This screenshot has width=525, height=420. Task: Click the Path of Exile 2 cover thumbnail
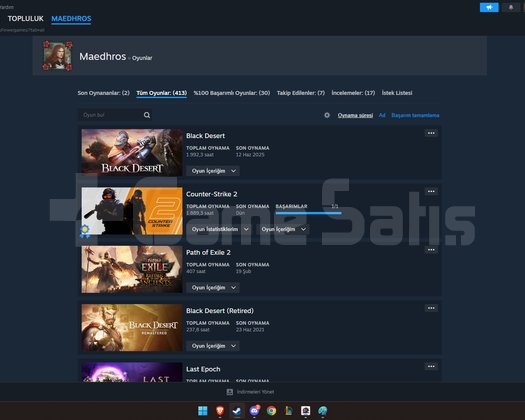132,269
